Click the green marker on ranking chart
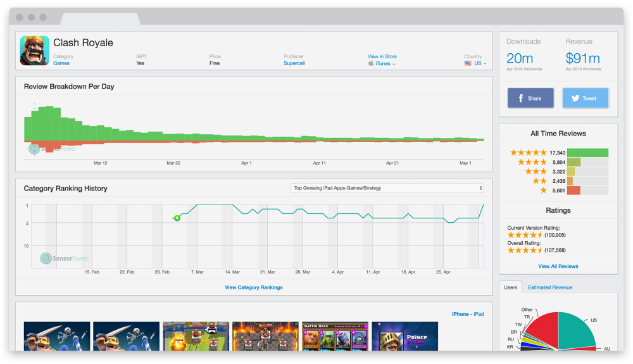Image resolution: width=633 pixels, height=364 pixels. (177, 218)
